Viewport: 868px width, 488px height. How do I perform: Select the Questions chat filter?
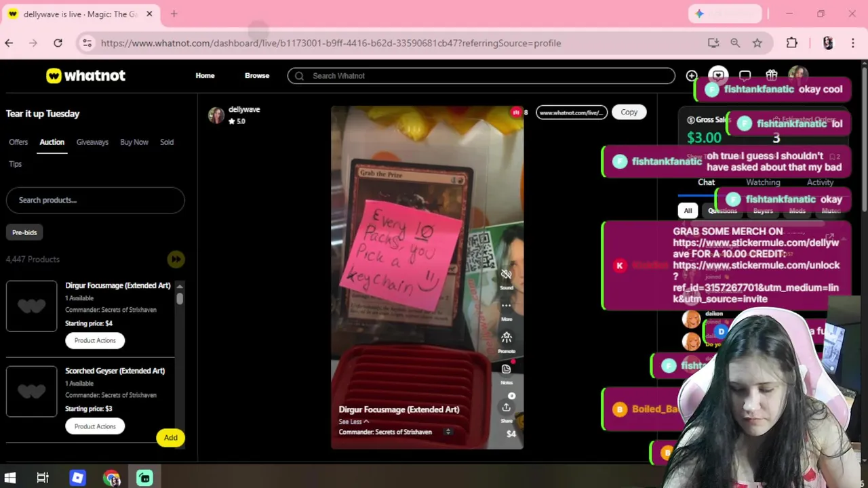point(722,211)
